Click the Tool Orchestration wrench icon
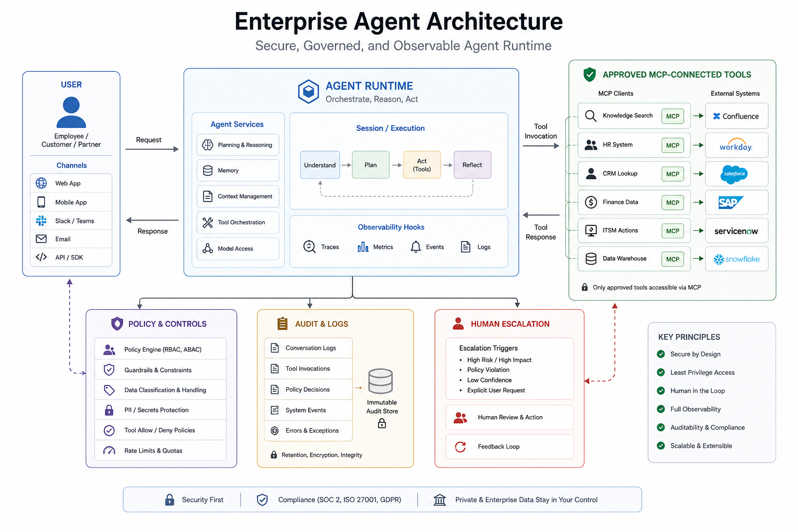 pyautogui.click(x=208, y=222)
